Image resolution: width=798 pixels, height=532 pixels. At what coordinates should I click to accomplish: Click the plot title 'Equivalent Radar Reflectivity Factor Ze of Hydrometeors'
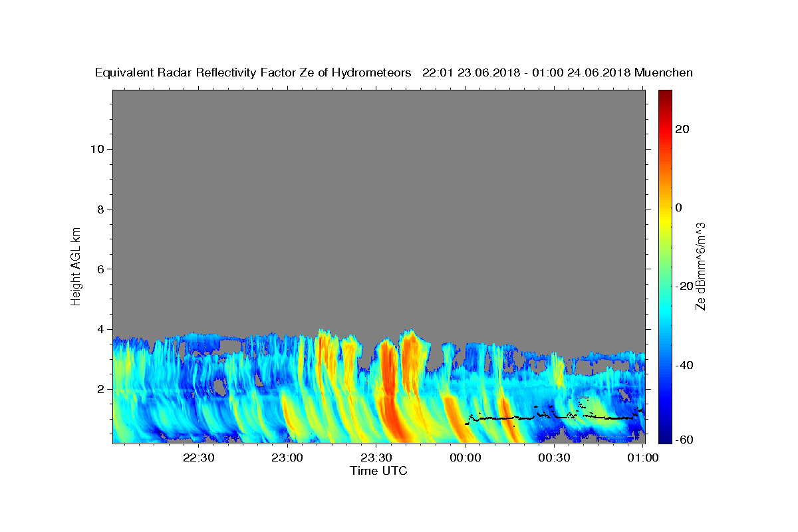click(x=253, y=73)
